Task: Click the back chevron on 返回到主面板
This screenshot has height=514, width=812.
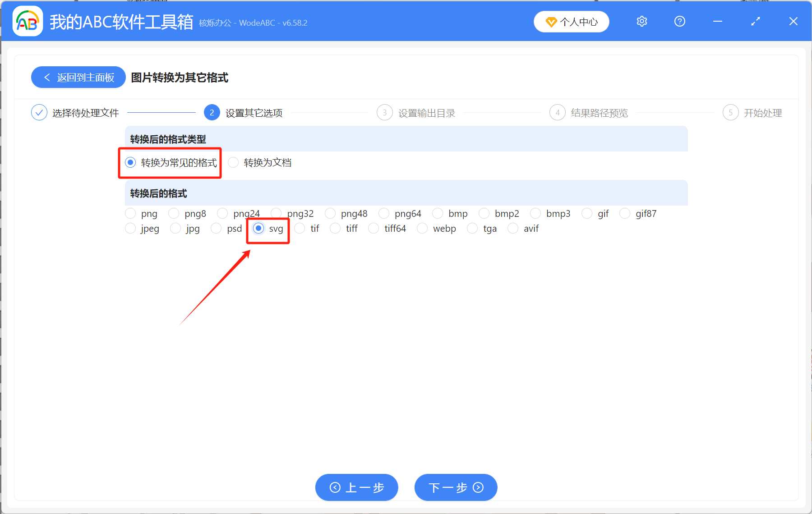Action: pos(47,77)
